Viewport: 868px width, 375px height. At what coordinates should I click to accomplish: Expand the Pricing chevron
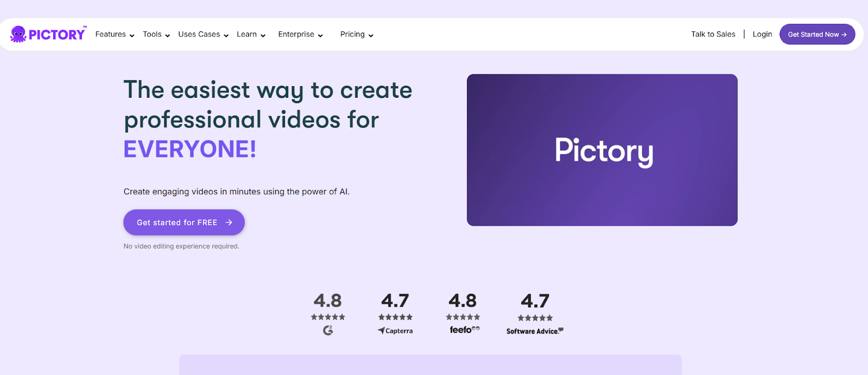coord(371,36)
